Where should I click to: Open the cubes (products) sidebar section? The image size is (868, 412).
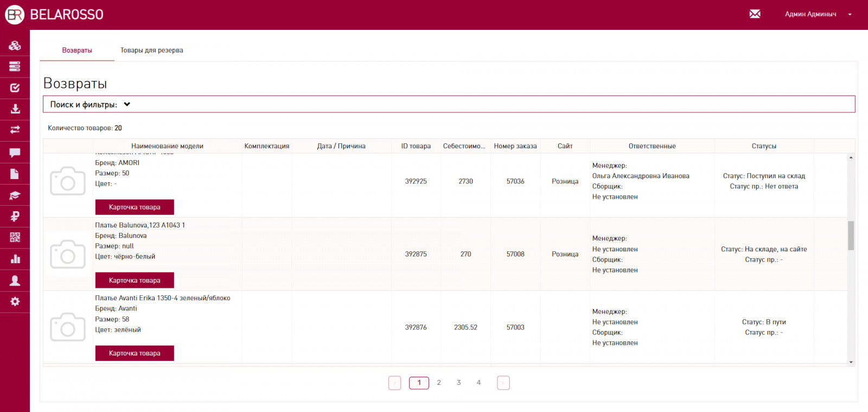pyautogui.click(x=15, y=46)
